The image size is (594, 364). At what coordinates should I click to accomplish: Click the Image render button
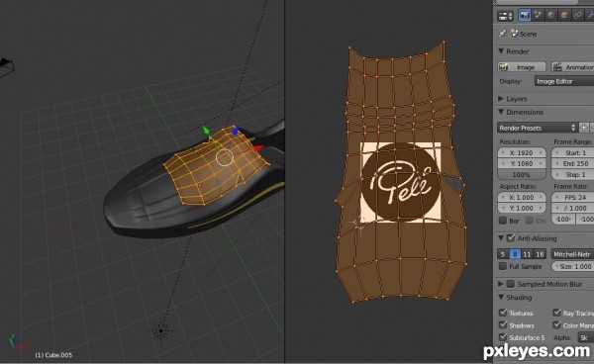pyautogui.click(x=522, y=67)
